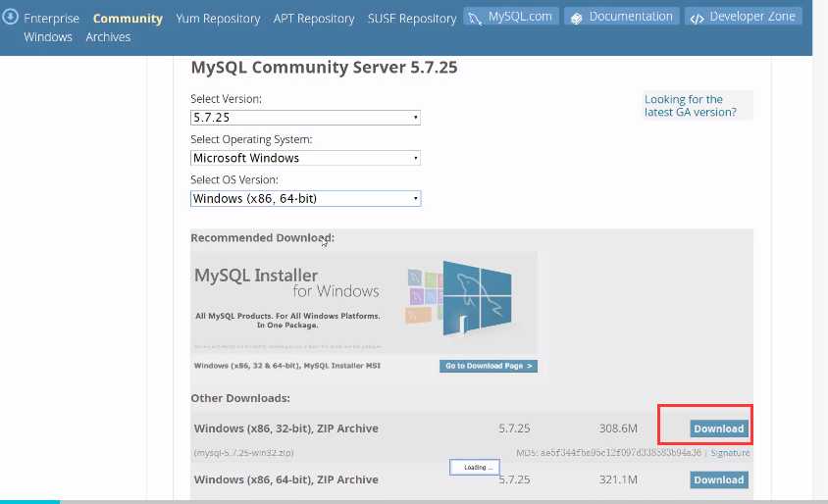The image size is (828, 504).
Task: Click 'Windows (x86, 32-bit), ZIP Archive' text
Action: [286, 428]
